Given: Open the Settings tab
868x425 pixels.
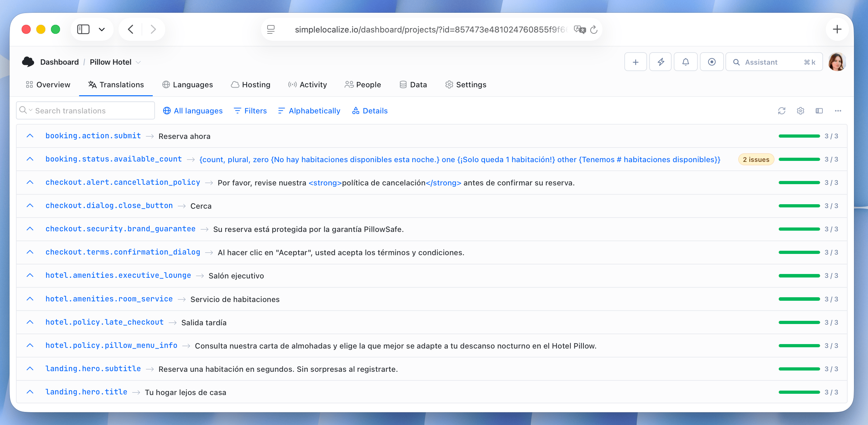Looking at the screenshot, I should tap(466, 84).
